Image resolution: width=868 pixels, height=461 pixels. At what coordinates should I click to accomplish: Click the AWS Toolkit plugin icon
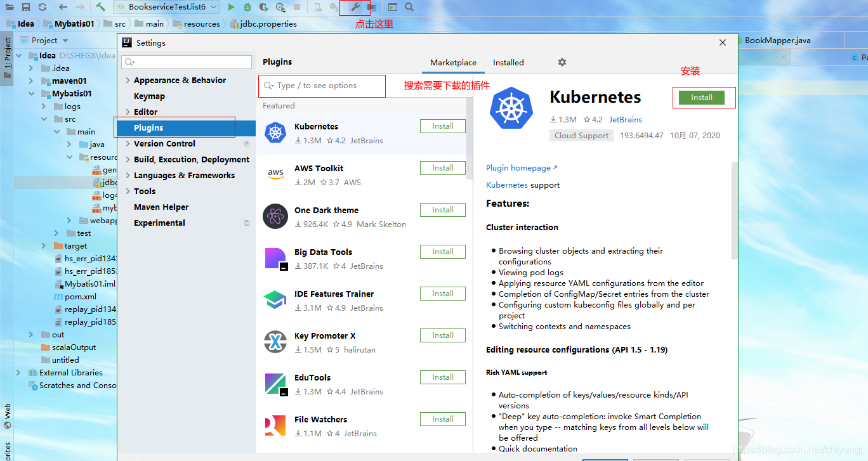(x=275, y=175)
